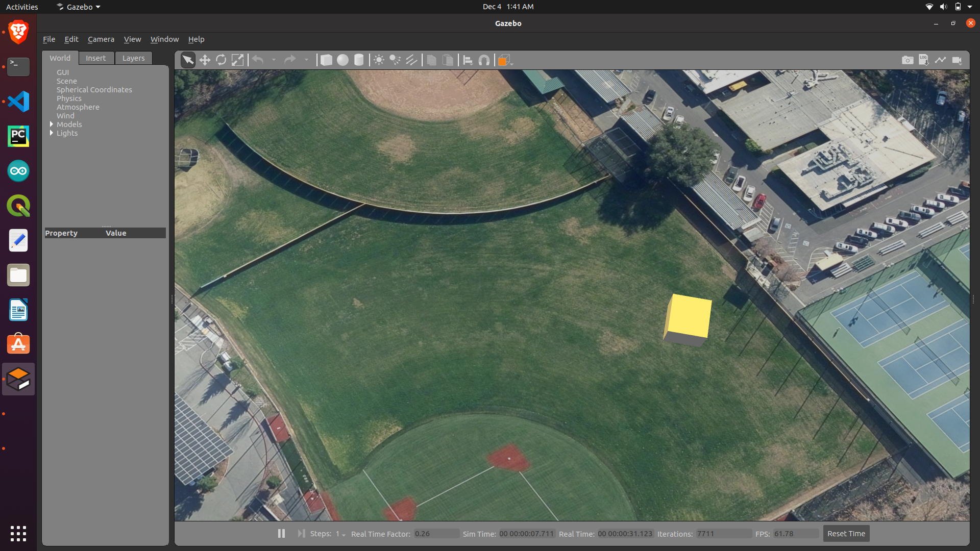This screenshot has width=980, height=551.
Task: Pause the simulation
Action: click(x=281, y=533)
